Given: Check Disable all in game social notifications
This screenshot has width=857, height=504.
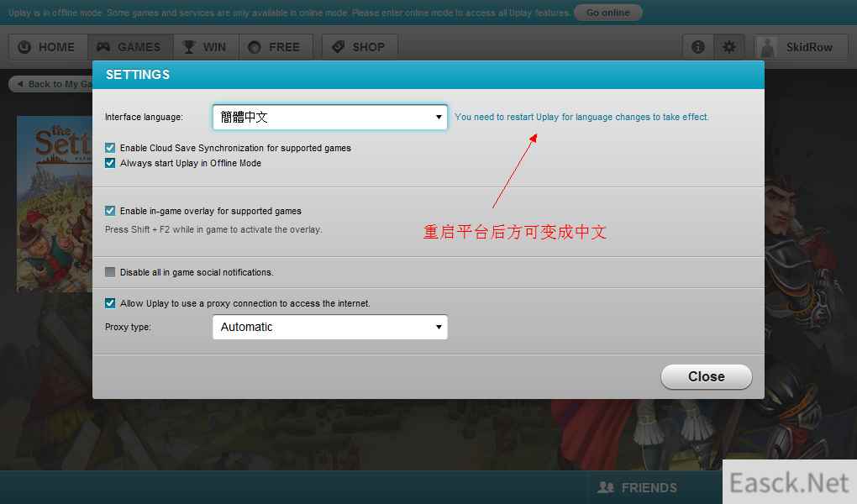Looking at the screenshot, I should (110, 272).
